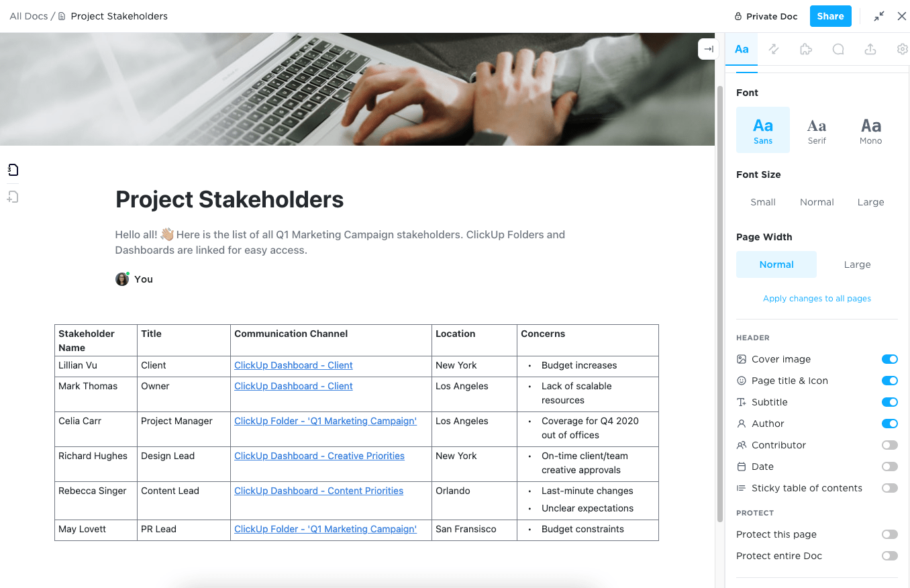Disable the Cover image toggle
The height and width of the screenshot is (588, 910).
pyautogui.click(x=889, y=359)
